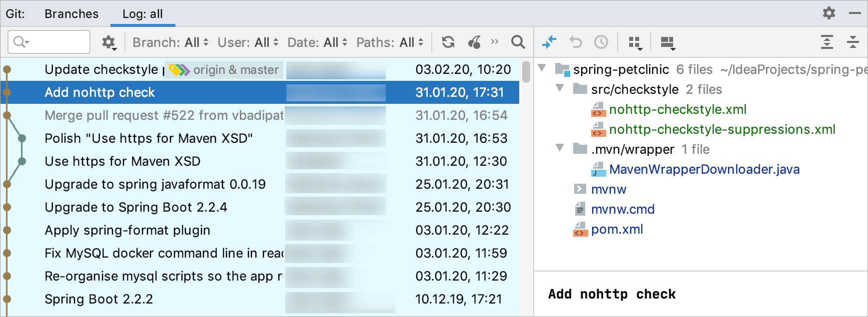Show more toolbar actions chevron
868x317 pixels.
[495, 41]
